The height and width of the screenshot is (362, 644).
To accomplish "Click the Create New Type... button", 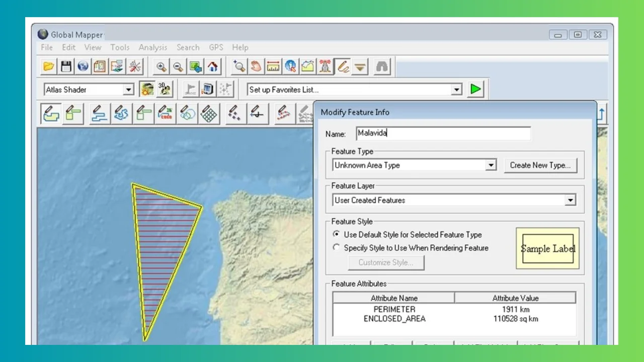I will (x=540, y=165).
